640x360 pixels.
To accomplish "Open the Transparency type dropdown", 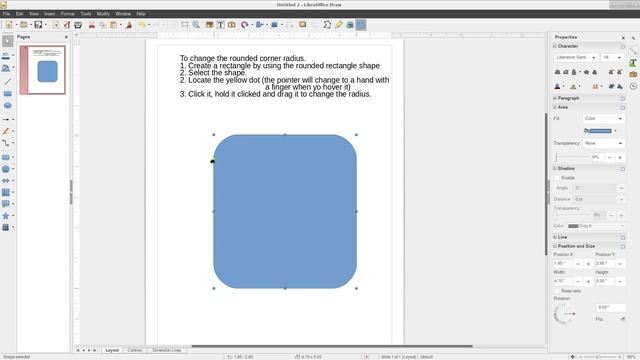I will pos(604,143).
